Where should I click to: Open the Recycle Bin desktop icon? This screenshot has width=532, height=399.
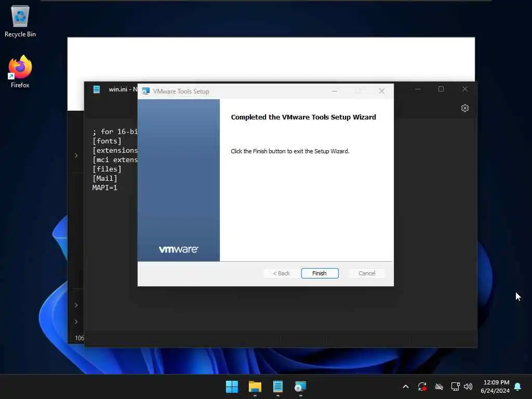point(20,21)
